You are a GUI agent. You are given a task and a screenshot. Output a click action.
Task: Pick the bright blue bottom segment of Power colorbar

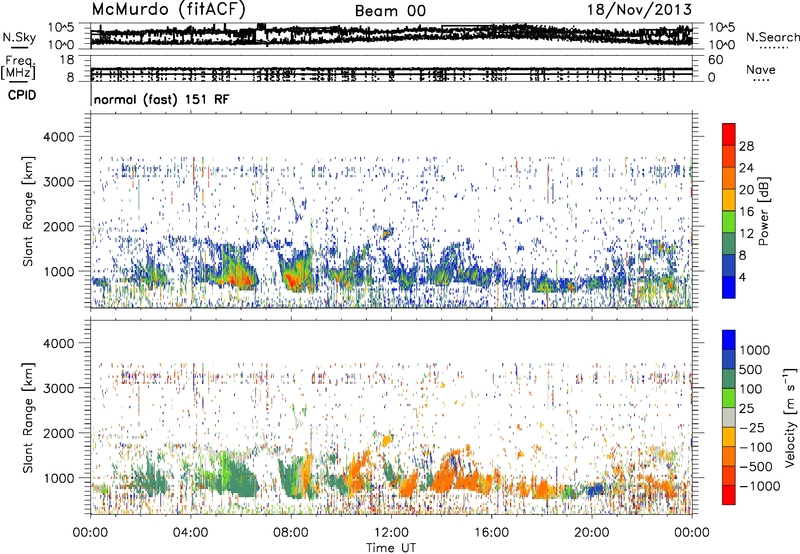pyautogui.click(x=729, y=287)
